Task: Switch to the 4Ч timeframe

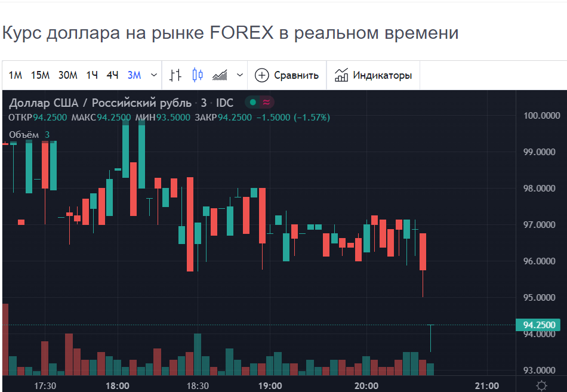Action: pos(112,75)
